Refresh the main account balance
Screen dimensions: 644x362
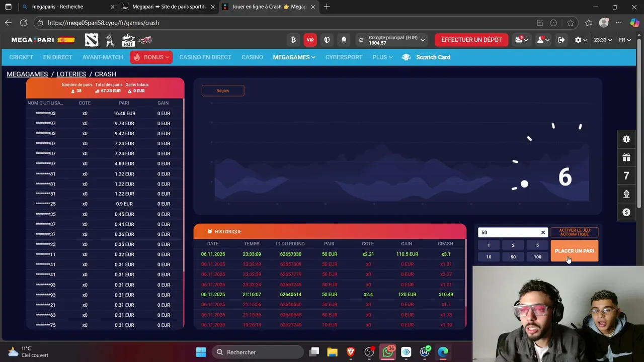coord(361,40)
